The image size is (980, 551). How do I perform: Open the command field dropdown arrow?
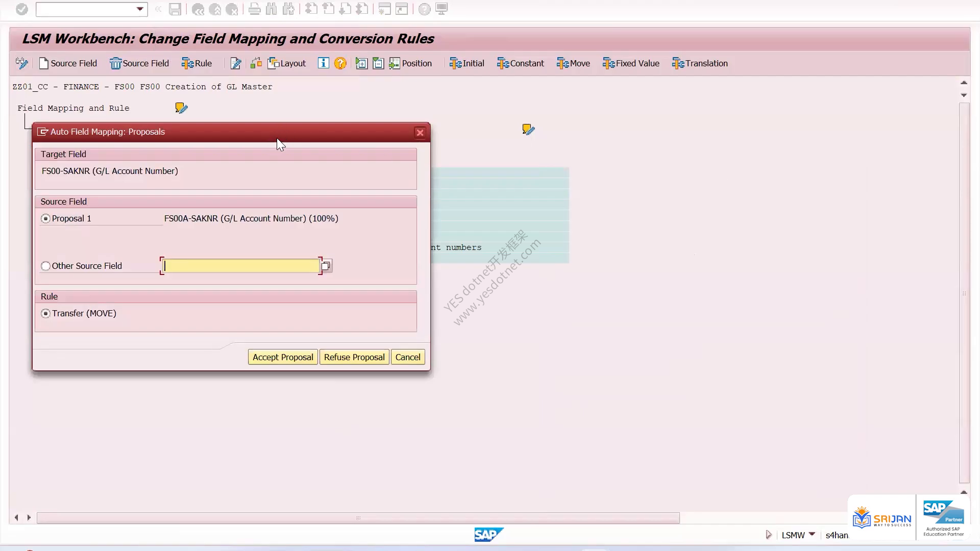140,9
